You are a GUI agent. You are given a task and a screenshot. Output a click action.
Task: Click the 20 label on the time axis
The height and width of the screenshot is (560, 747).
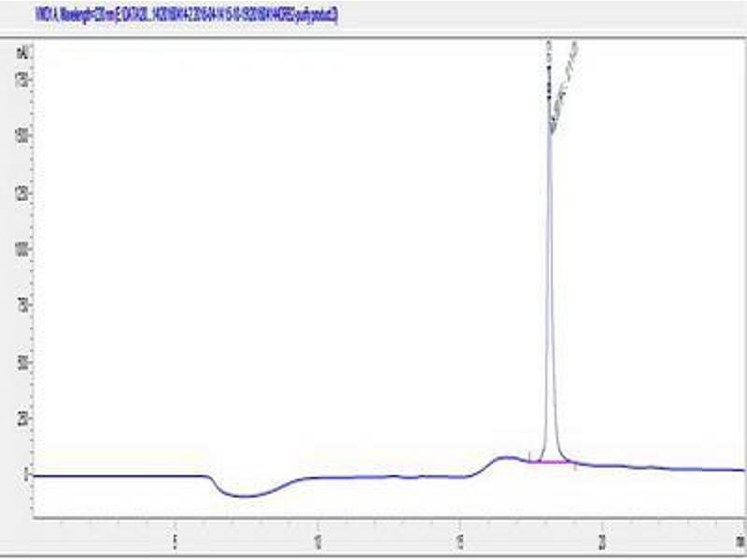pos(602,539)
